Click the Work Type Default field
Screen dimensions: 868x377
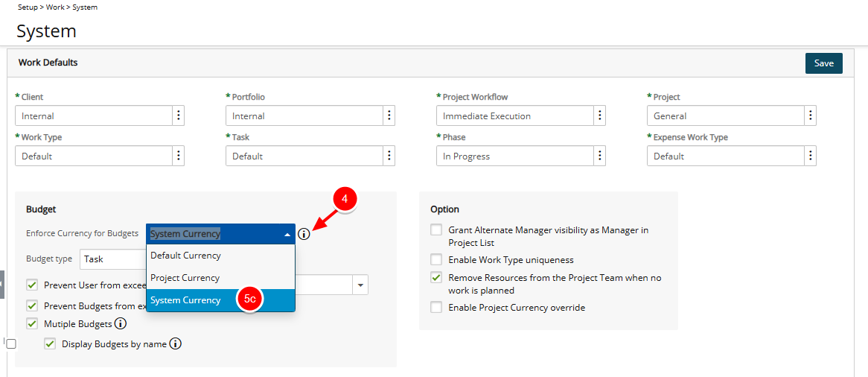pyautogui.click(x=94, y=156)
